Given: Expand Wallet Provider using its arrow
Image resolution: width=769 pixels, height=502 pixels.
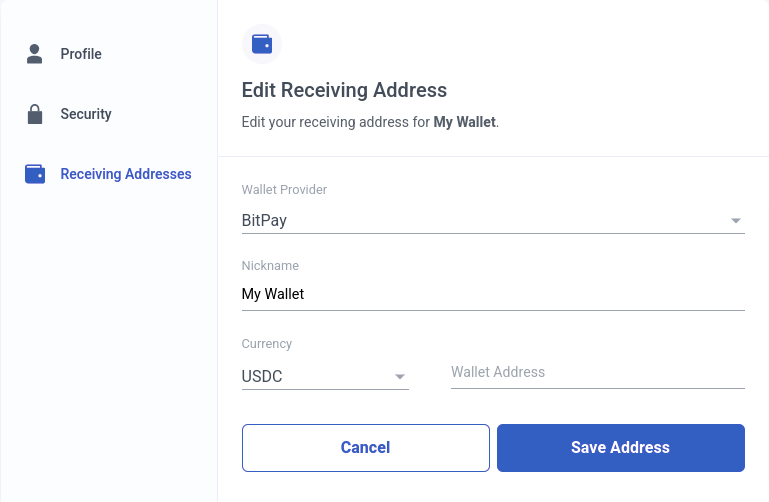Looking at the screenshot, I should click(x=735, y=221).
